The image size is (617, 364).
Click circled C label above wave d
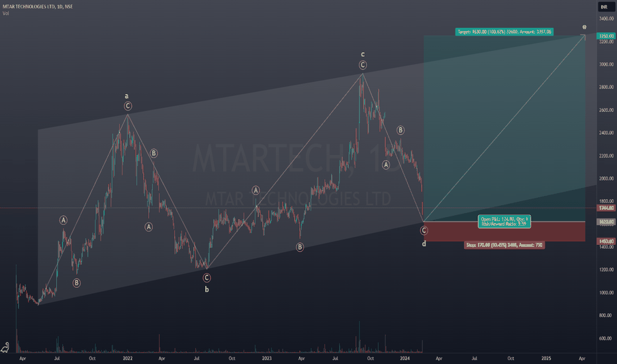424,230
